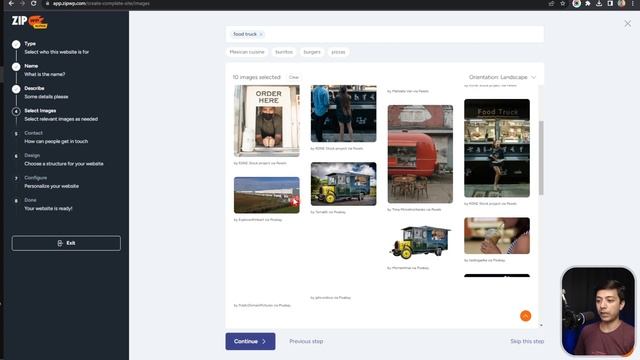The image size is (640, 360).
Task: Click '10 images selected' text
Action: [x=256, y=77]
